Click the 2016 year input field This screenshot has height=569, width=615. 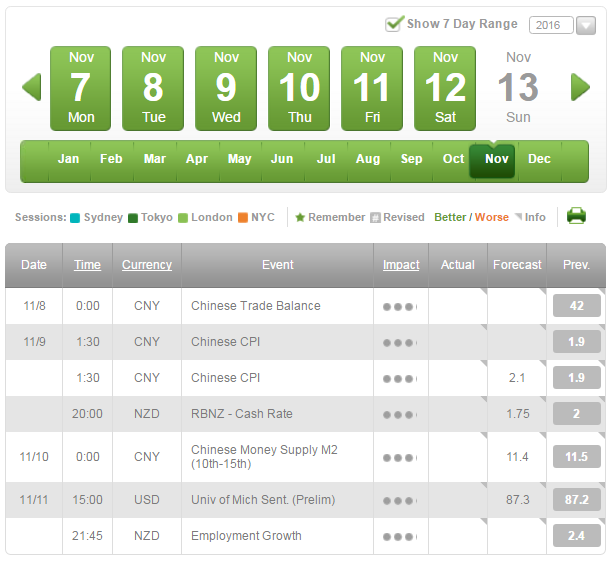click(x=551, y=25)
